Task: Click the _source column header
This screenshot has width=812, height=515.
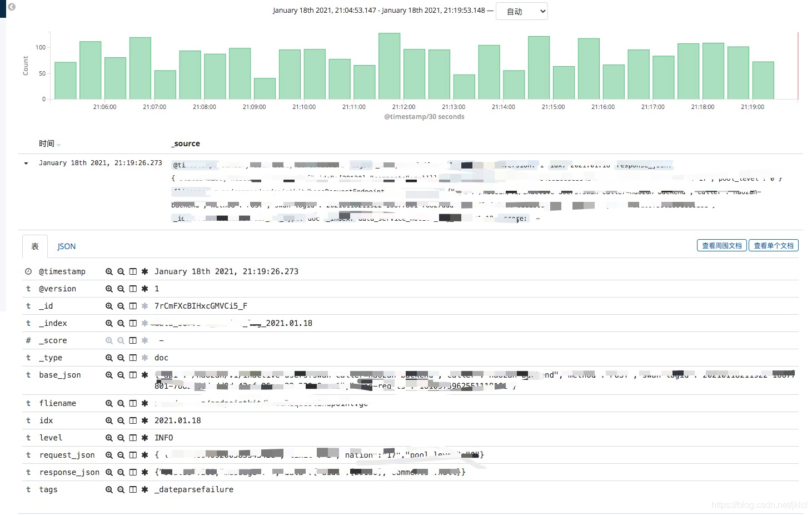Action: (x=186, y=143)
